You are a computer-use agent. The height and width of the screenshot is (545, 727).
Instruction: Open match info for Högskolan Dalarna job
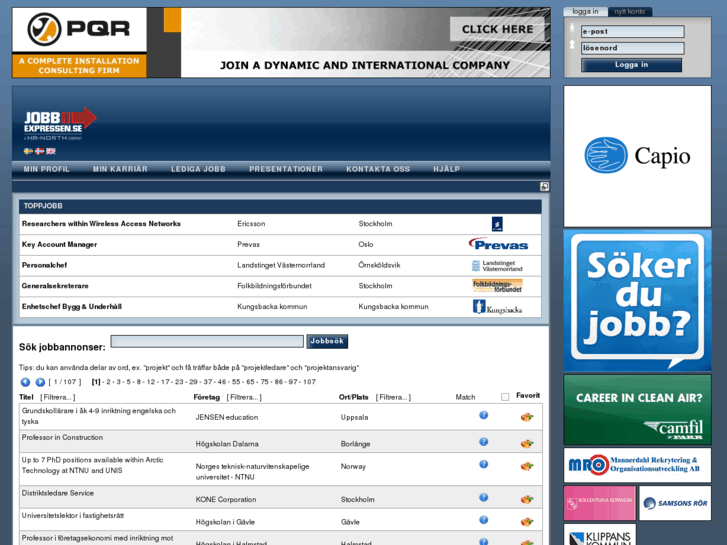[x=484, y=442]
